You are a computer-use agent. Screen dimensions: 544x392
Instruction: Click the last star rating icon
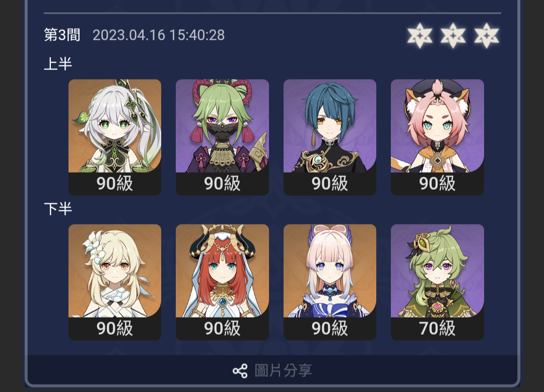click(x=487, y=35)
